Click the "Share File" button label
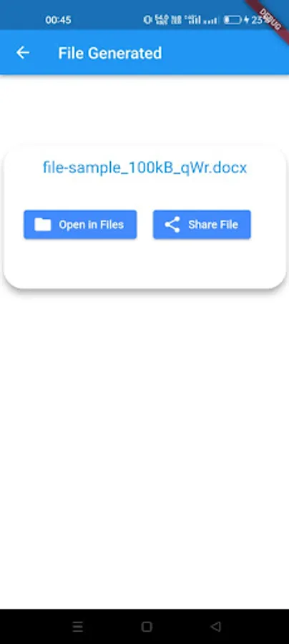 tap(213, 224)
